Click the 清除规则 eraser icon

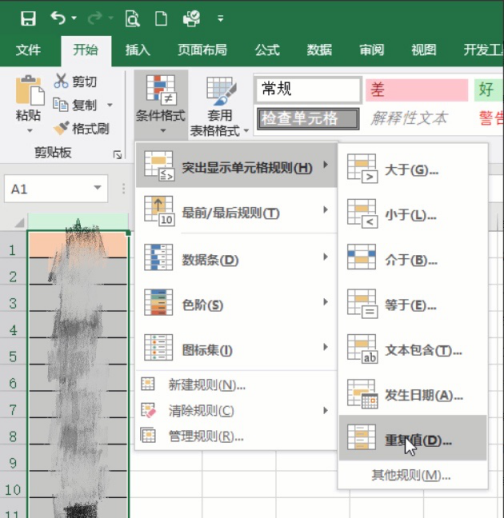[x=148, y=410]
